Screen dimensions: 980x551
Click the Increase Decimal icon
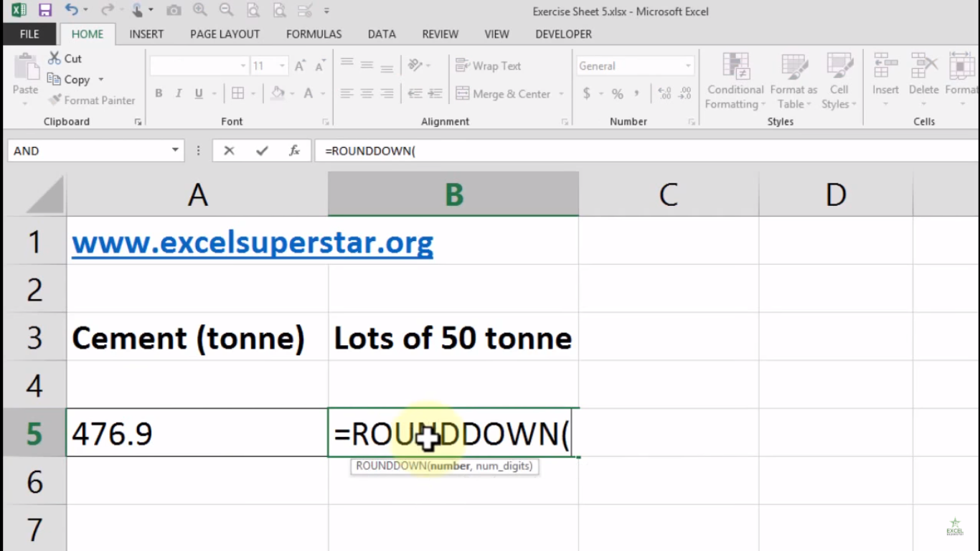(664, 93)
